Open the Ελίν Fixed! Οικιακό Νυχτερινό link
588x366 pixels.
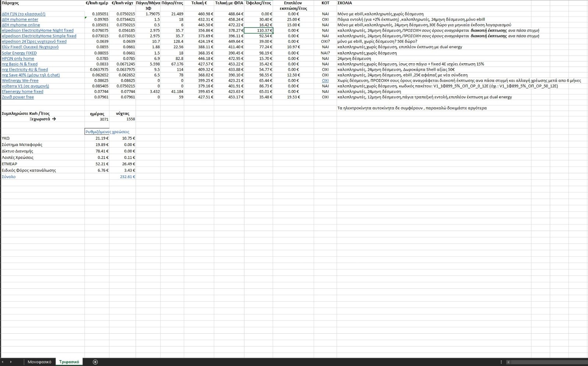(30, 47)
